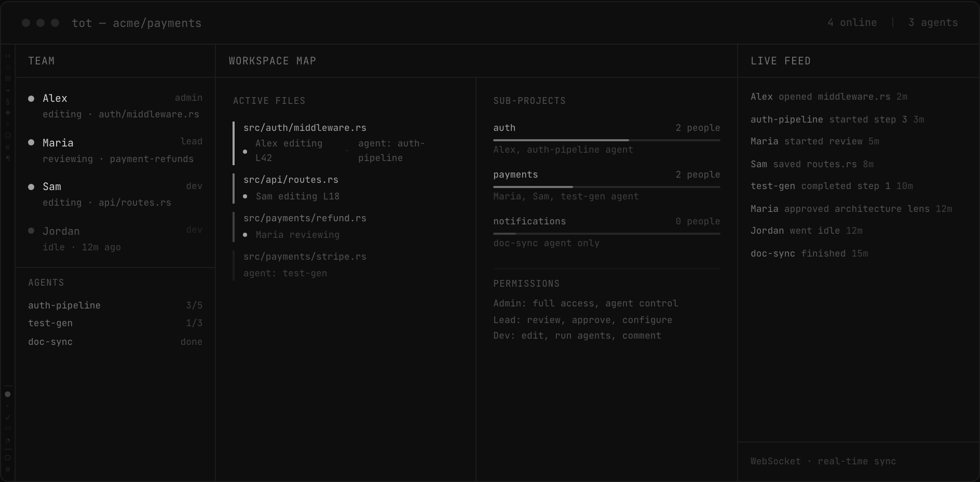This screenshot has height=482, width=980.
Task: Click the play triangle sidebar icon
Action: point(8,124)
